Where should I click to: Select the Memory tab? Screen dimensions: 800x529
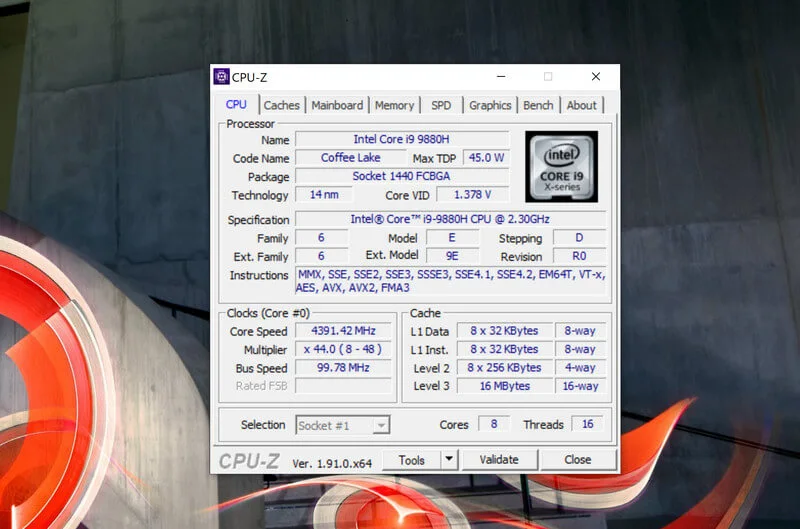point(394,105)
